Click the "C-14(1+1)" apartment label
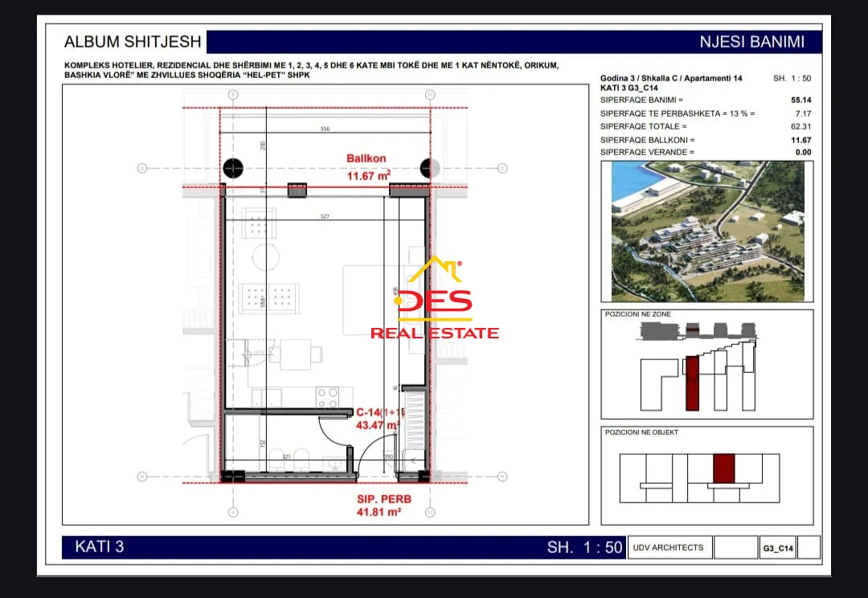This screenshot has width=868, height=598. [379, 412]
